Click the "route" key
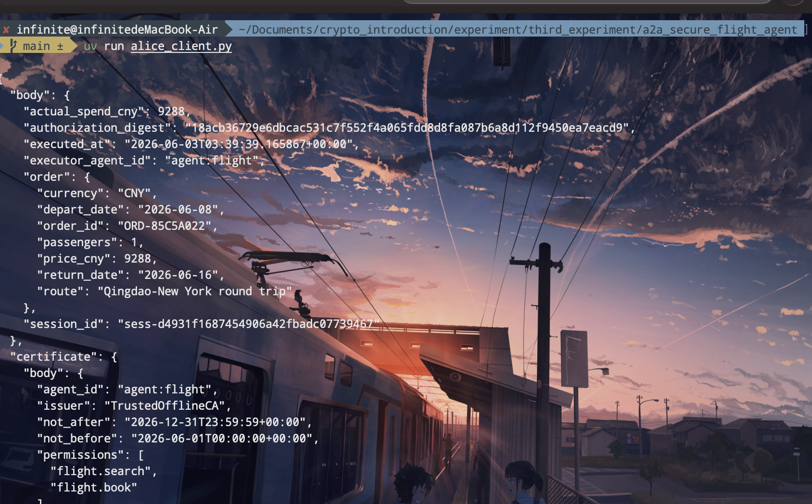The image size is (812, 504). (60, 291)
